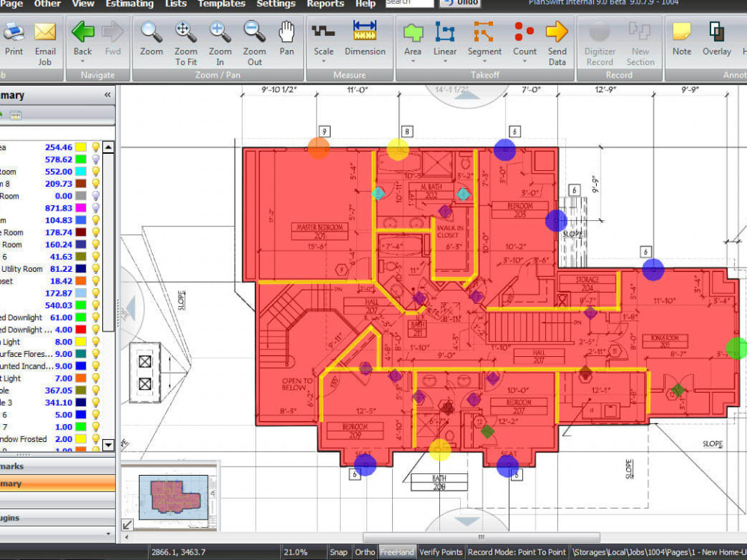
Task: Open the Count dropdown arrow
Action: click(524, 61)
